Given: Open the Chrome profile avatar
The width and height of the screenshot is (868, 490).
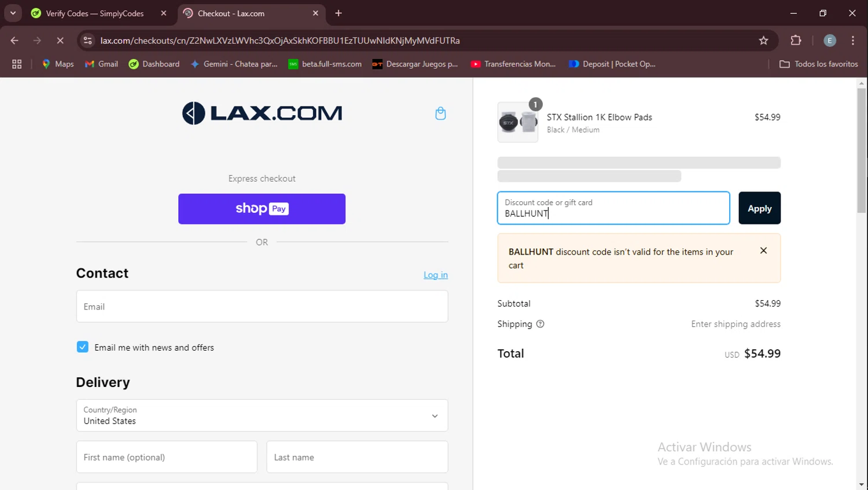Looking at the screenshot, I should coord(830,40).
